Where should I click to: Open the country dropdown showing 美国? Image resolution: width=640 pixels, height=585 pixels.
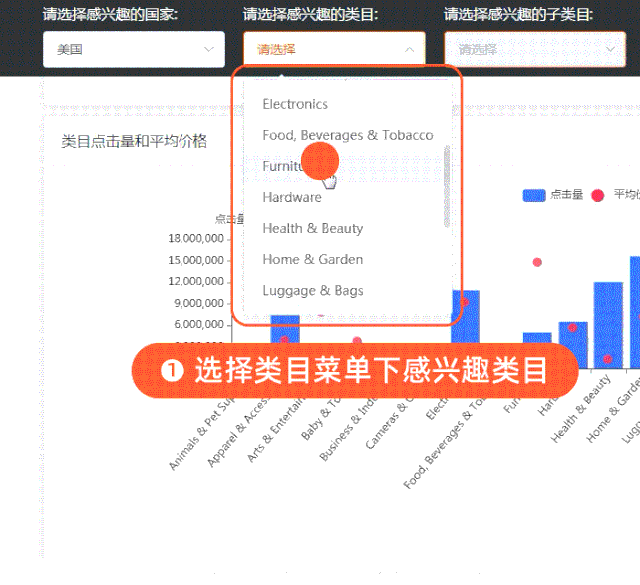(133, 49)
